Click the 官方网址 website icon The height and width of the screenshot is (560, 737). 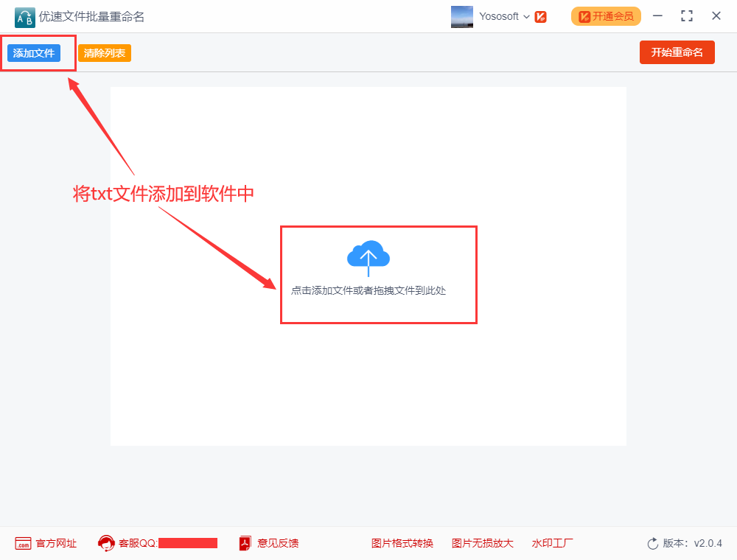click(23, 544)
